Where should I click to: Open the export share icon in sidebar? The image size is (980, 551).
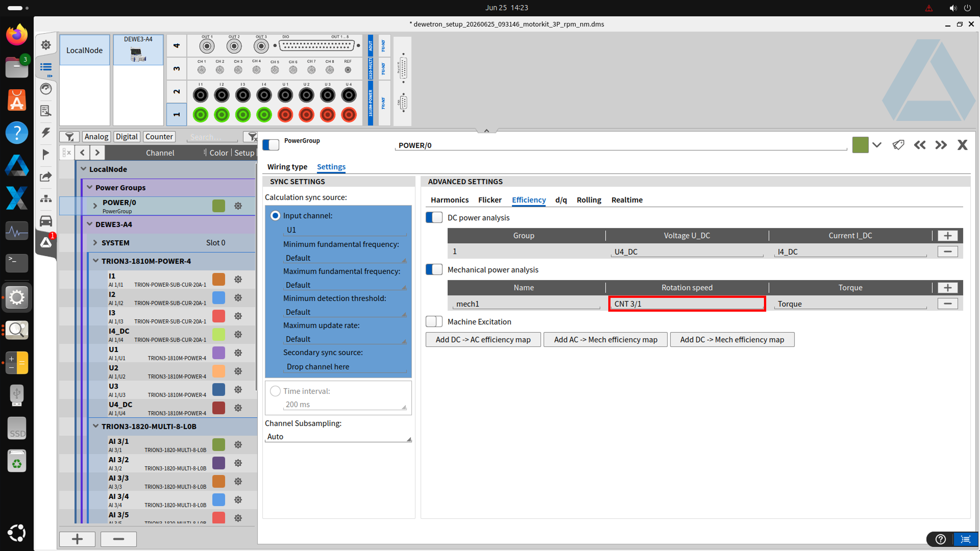(46, 177)
